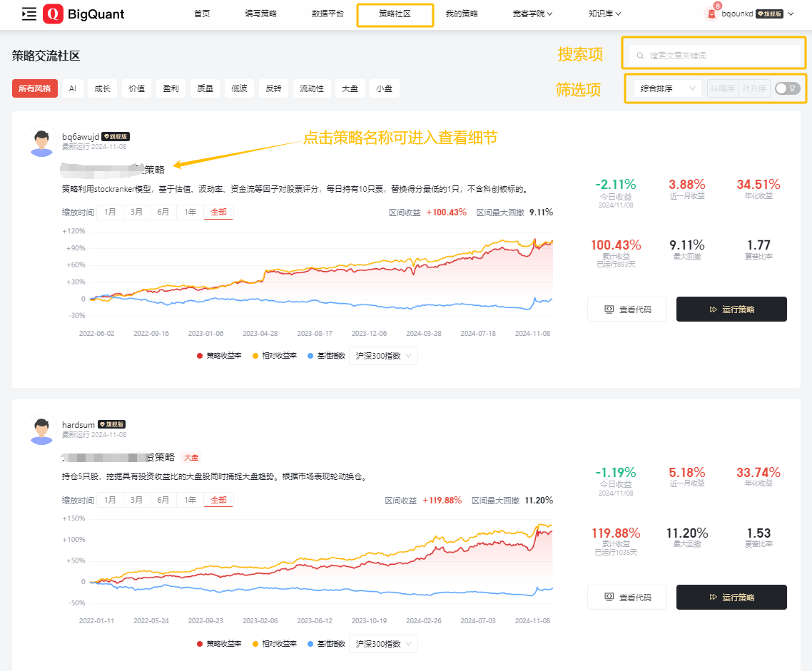Collapse the sidebar menu hamburger icon
812x671 pixels.
[x=29, y=14]
